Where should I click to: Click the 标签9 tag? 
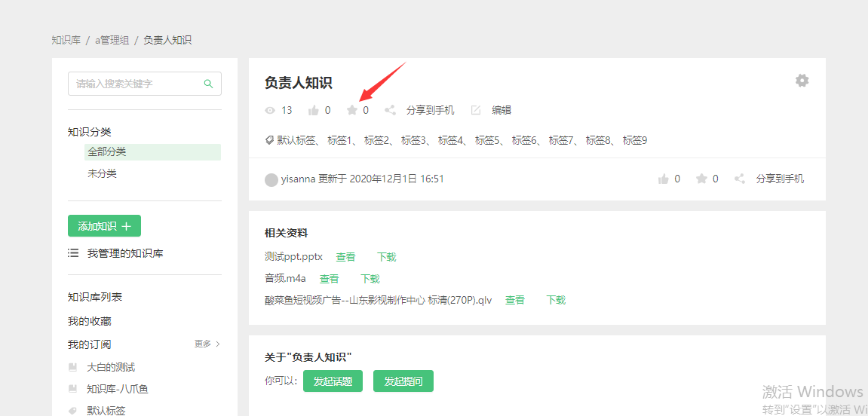point(635,140)
